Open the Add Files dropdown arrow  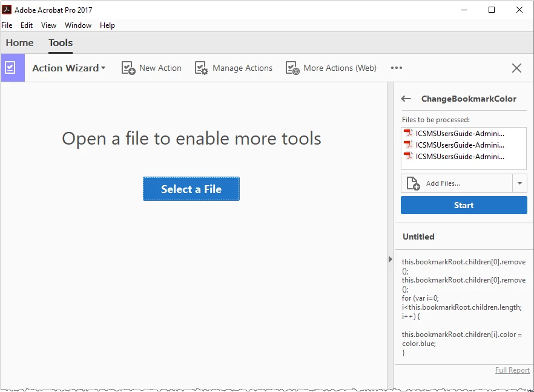pyautogui.click(x=519, y=183)
